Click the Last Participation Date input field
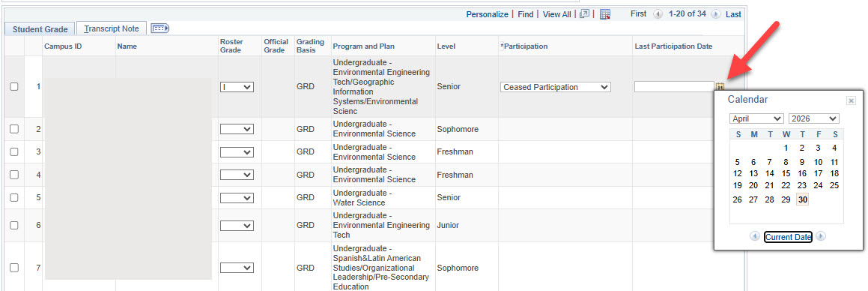The image size is (868, 291). (x=674, y=86)
